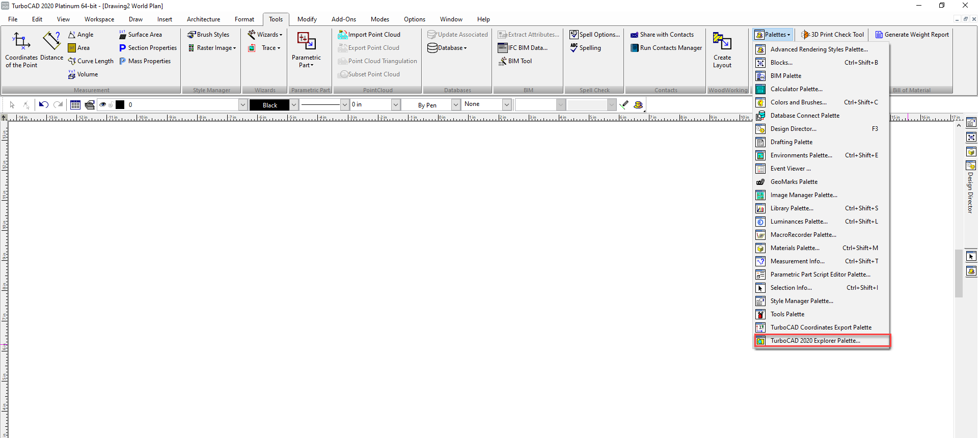Viewport: 980px width, 438px height.
Task: Click the scroll-up arrow of drawing area
Action: pyautogui.click(x=959, y=125)
